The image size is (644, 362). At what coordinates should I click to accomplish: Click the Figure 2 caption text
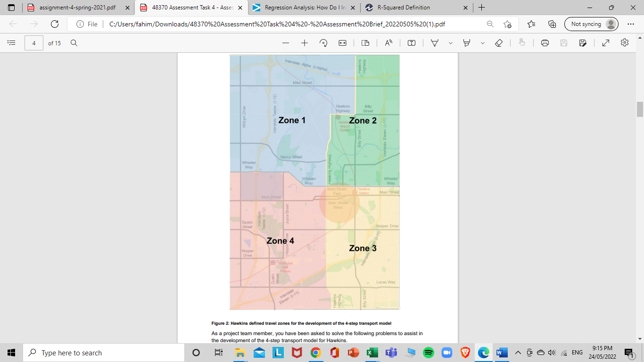coord(302,323)
